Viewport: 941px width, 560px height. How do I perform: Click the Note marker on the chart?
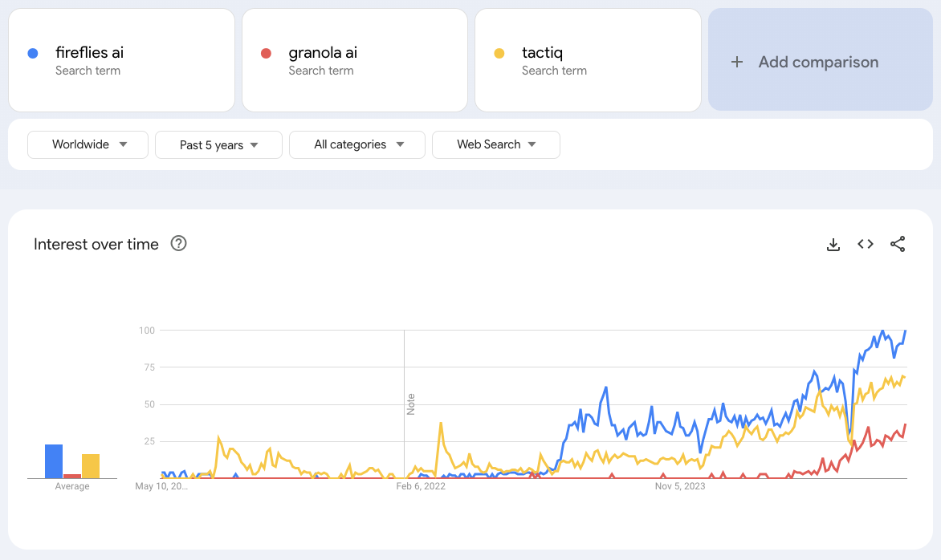[411, 404]
